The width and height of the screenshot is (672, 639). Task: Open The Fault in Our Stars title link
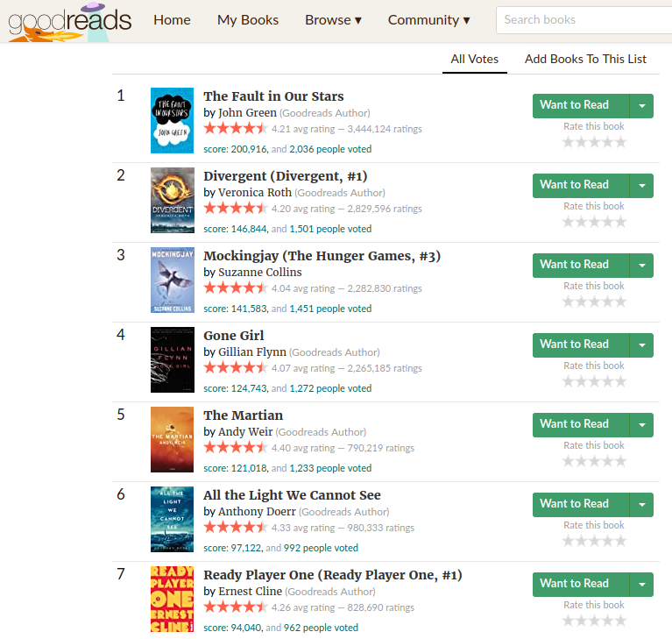273,96
